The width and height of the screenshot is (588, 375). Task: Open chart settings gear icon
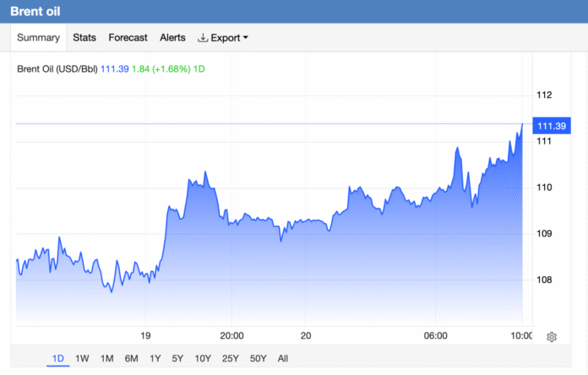click(x=551, y=337)
